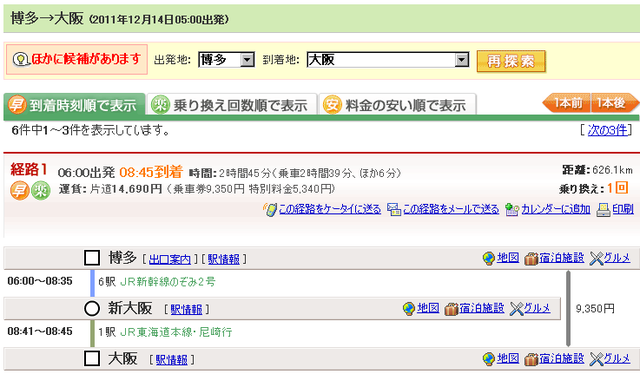The width and height of the screenshot is (640, 374).
Task: Open グルメ link in 新大阪 row
Action: 537,308
